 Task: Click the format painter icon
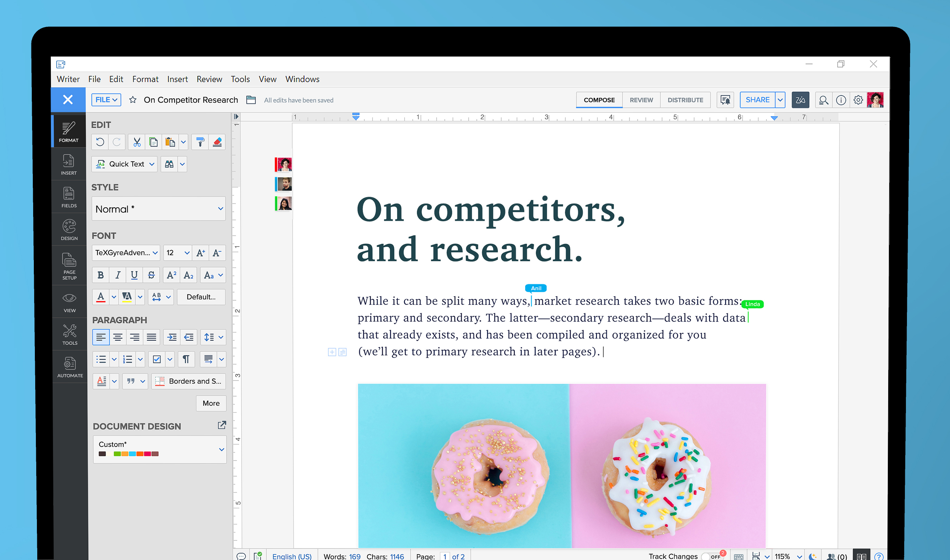[x=200, y=142]
